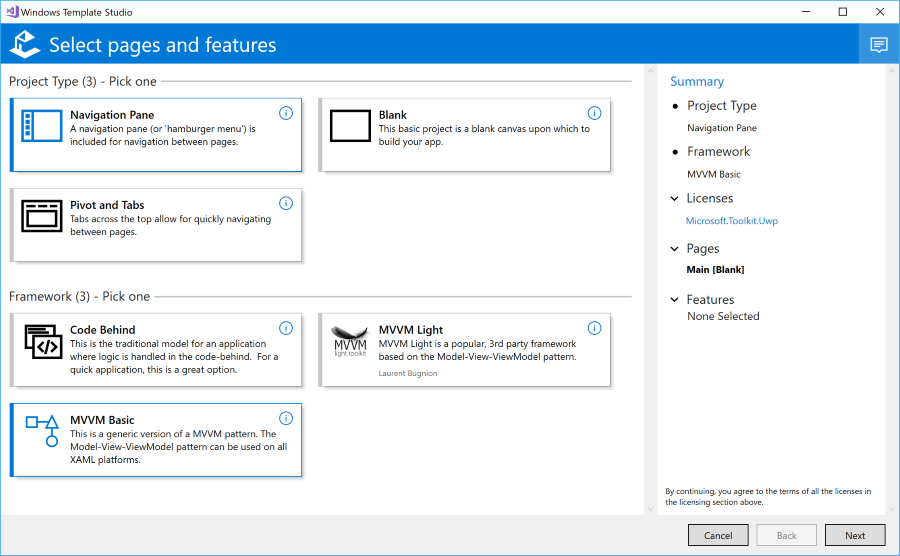Click 'Project Type (3) - Pick one' header
Viewport: 900px width, 556px height.
(83, 81)
